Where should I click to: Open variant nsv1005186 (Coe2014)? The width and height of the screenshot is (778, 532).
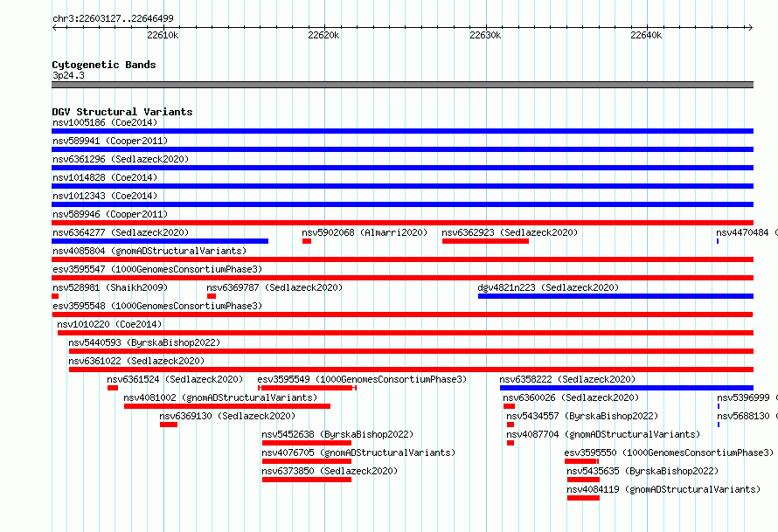coord(105,122)
